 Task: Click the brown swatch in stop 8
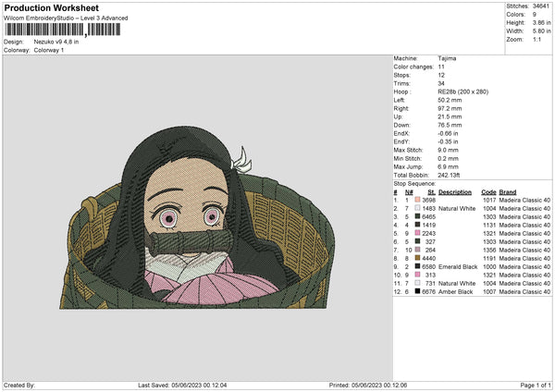tap(418, 258)
